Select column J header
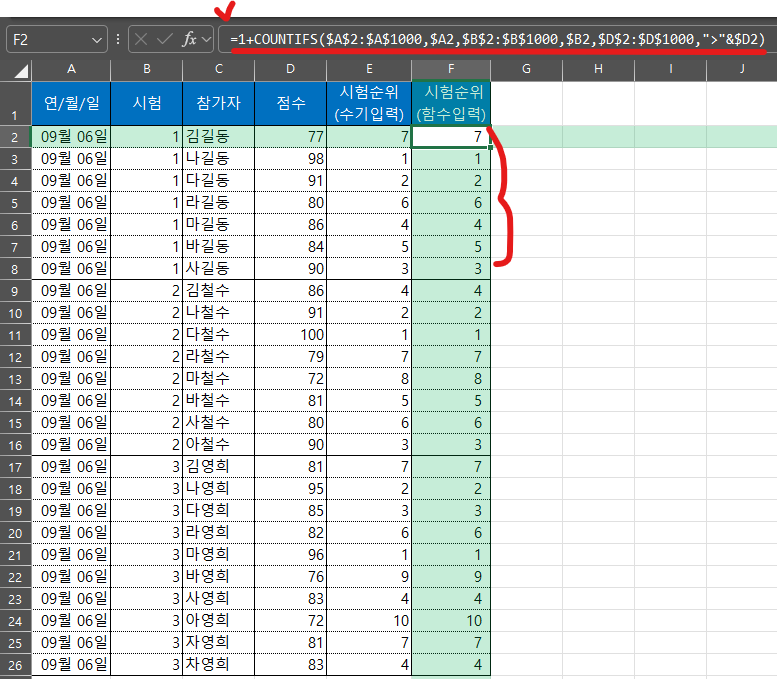Screen dimensions: 777x679 pos(742,69)
